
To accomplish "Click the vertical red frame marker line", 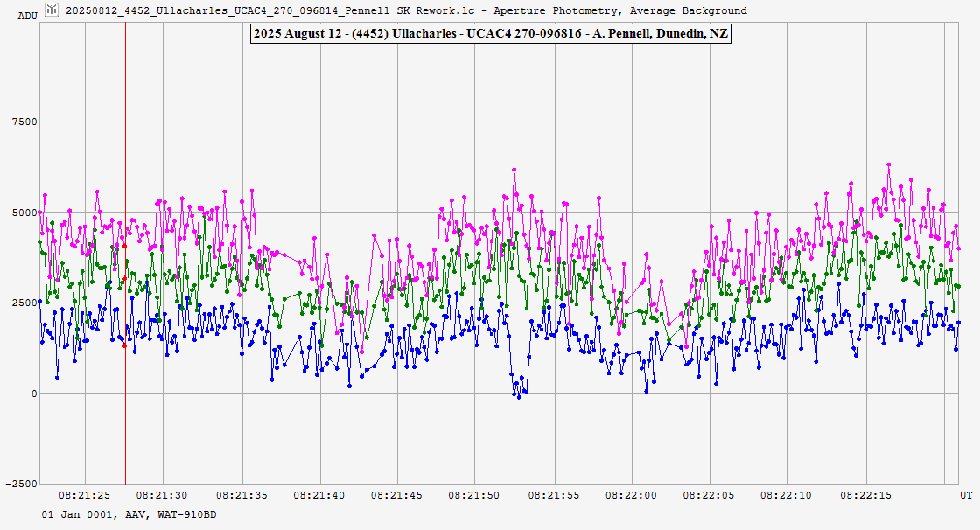I will pyautogui.click(x=125, y=420).
